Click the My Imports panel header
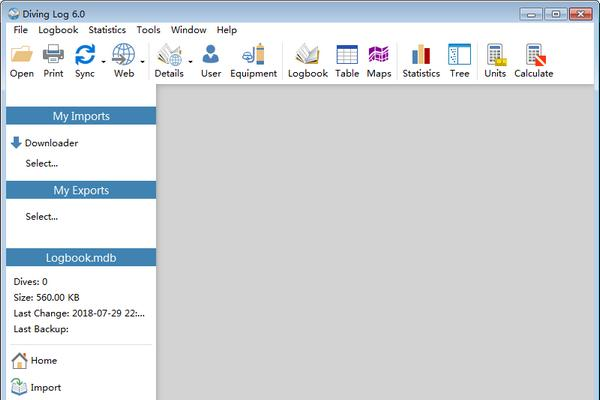The height and width of the screenshot is (400, 600). pyautogui.click(x=81, y=116)
